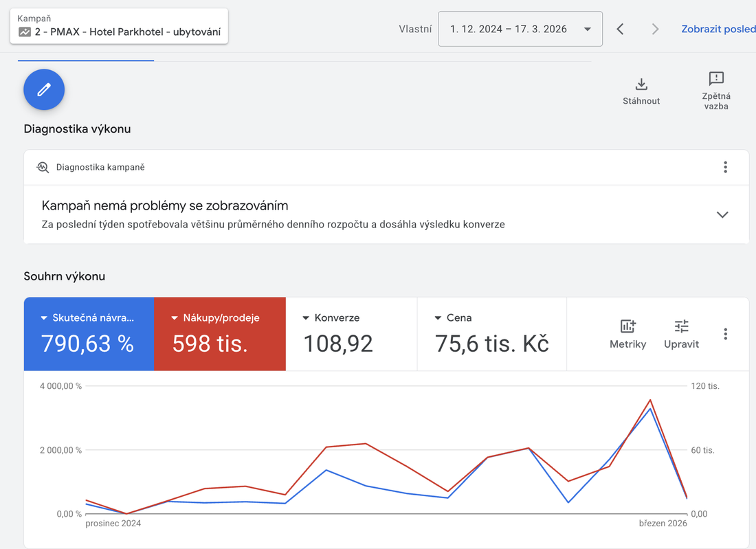Screen dimensions: 756x549
Task: Click campaign type icon beside PMAX name
Action: point(25,32)
